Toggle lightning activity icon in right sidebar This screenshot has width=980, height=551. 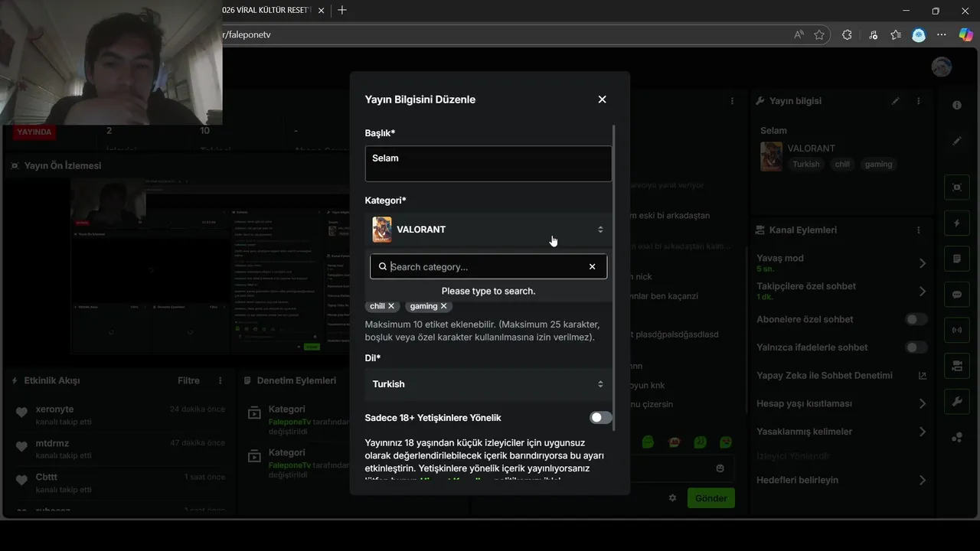click(957, 223)
